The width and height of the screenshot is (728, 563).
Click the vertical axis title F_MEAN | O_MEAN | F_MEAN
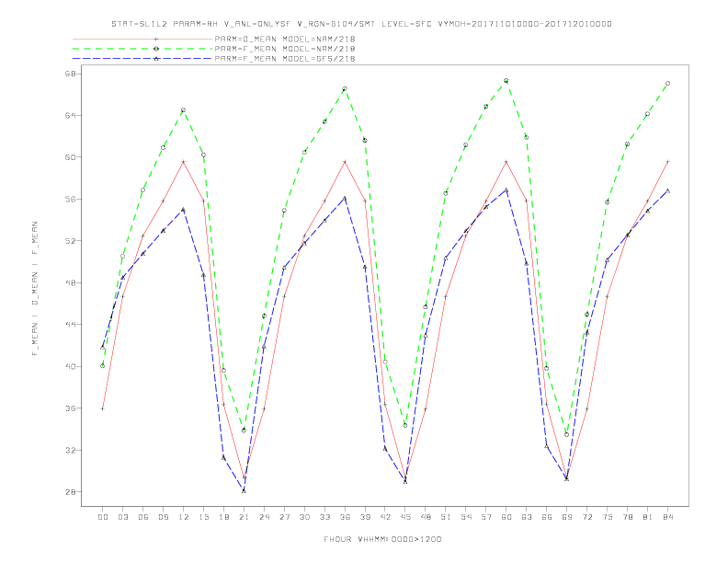pos(35,289)
